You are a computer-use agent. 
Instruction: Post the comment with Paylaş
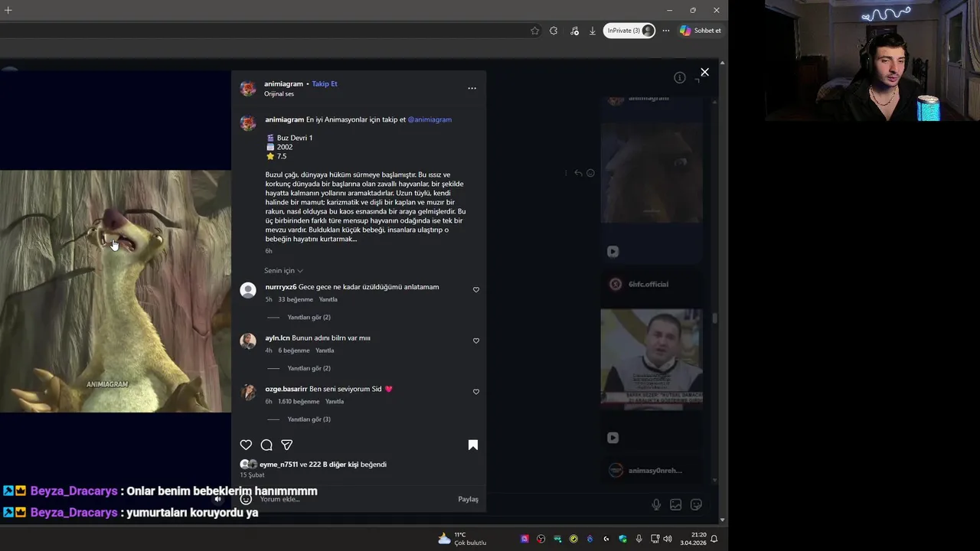pyautogui.click(x=468, y=499)
